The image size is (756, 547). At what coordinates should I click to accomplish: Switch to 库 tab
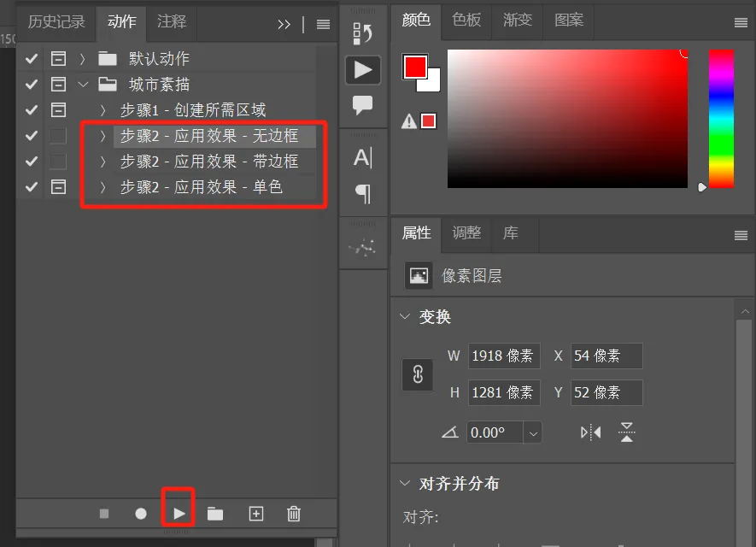(510, 233)
